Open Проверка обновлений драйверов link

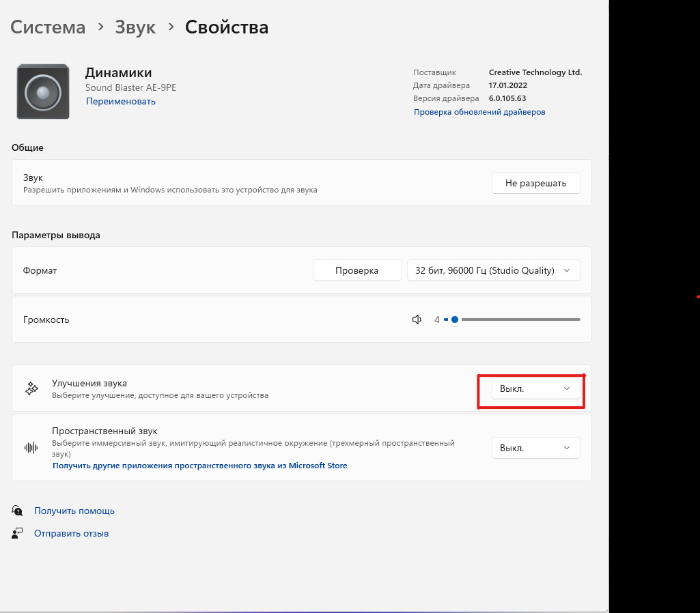tap(479, 112)
